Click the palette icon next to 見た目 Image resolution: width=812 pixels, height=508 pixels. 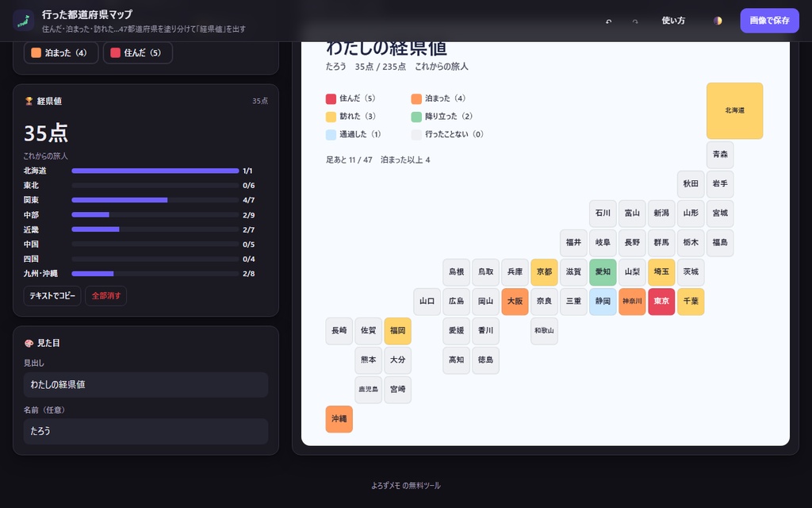tap(29, 343)
